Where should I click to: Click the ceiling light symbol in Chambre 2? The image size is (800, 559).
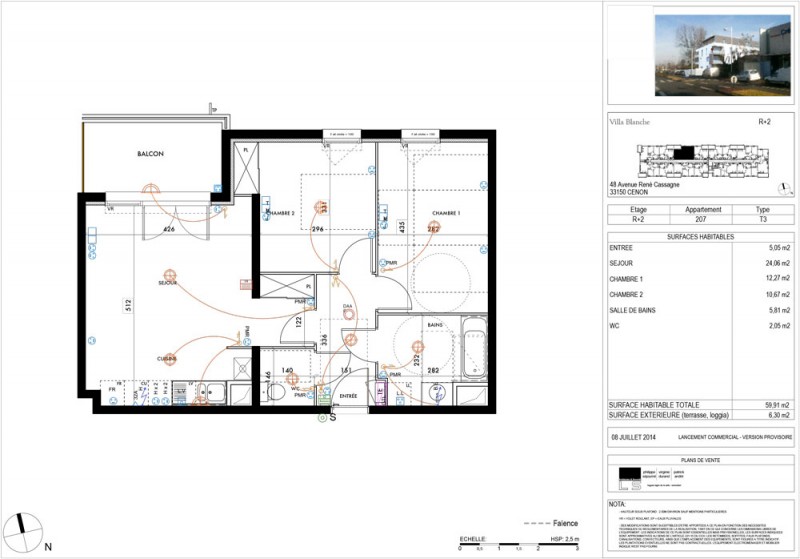coord(321,206)
